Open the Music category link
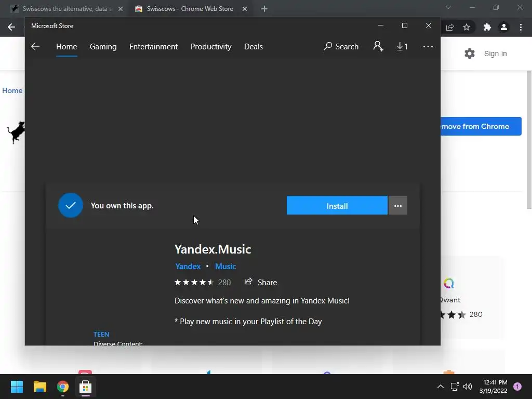532x399 pixels. point(225,267)
